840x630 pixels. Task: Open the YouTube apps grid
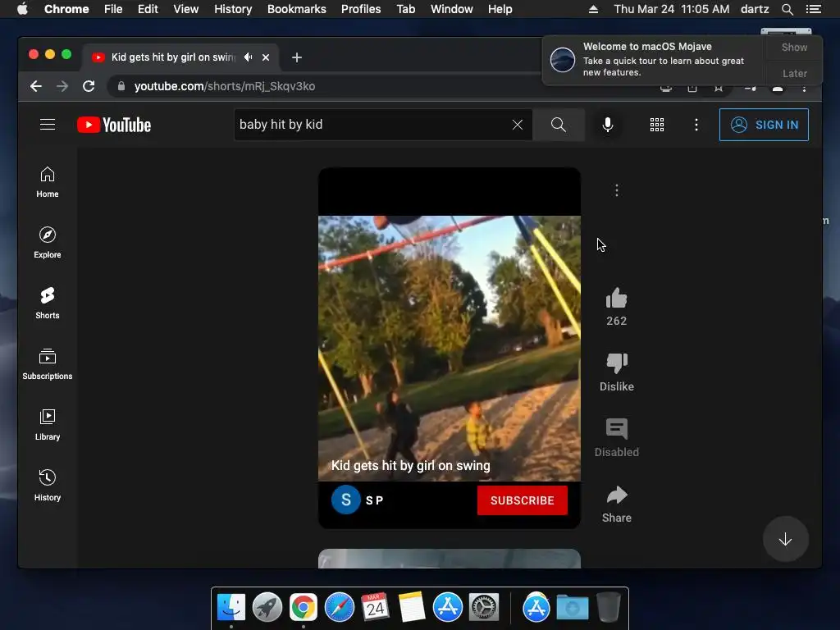coord(657,125)
